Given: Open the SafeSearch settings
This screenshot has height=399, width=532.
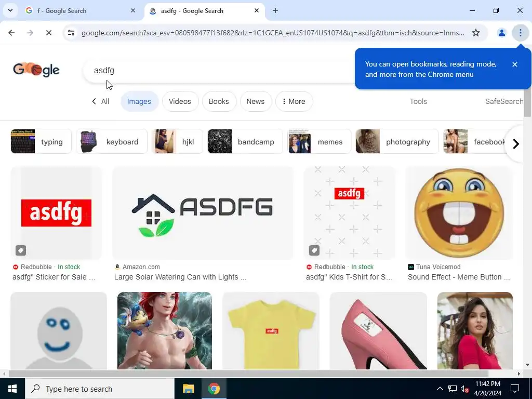Looking at the screenshot, I should coord(504,101).
